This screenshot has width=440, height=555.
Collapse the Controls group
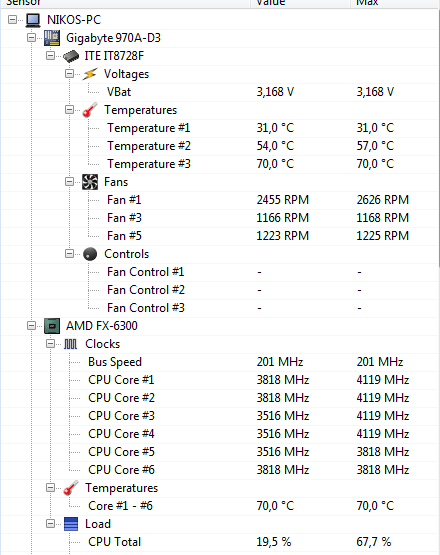(69, 253)
